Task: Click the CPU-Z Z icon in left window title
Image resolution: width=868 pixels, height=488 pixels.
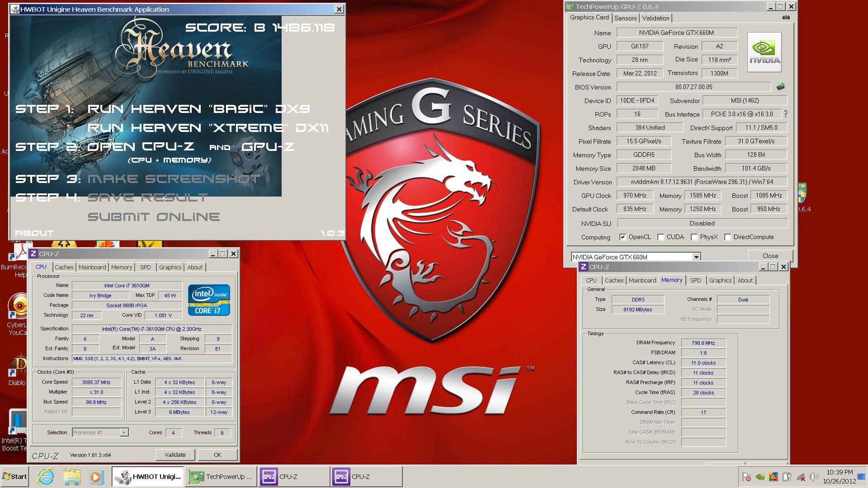Action: pos(33,254)
